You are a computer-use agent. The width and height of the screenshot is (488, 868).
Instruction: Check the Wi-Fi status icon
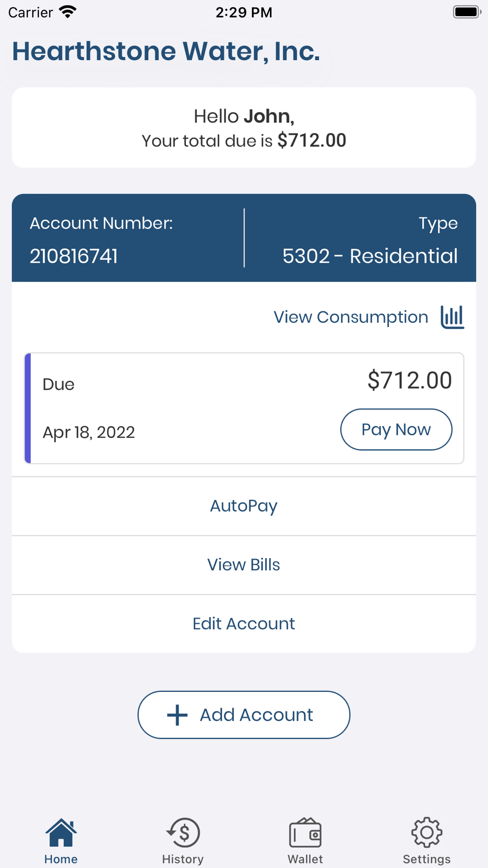68,12
